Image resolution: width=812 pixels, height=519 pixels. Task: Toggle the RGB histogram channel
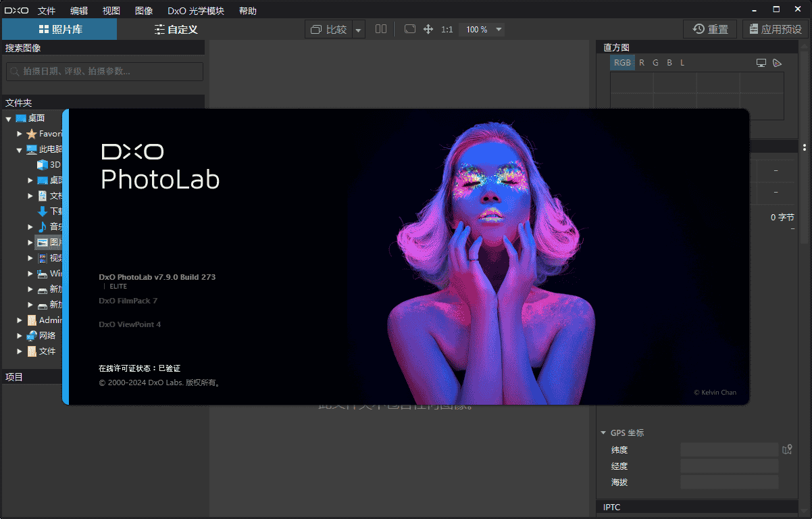(622, 63)
